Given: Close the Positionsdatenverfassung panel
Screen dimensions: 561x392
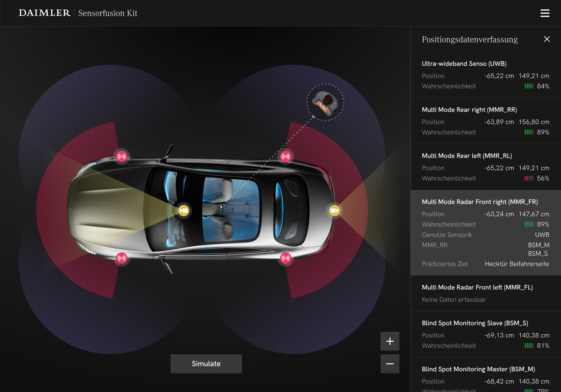Looking at the screenshot, I should [x=547, y=39].
